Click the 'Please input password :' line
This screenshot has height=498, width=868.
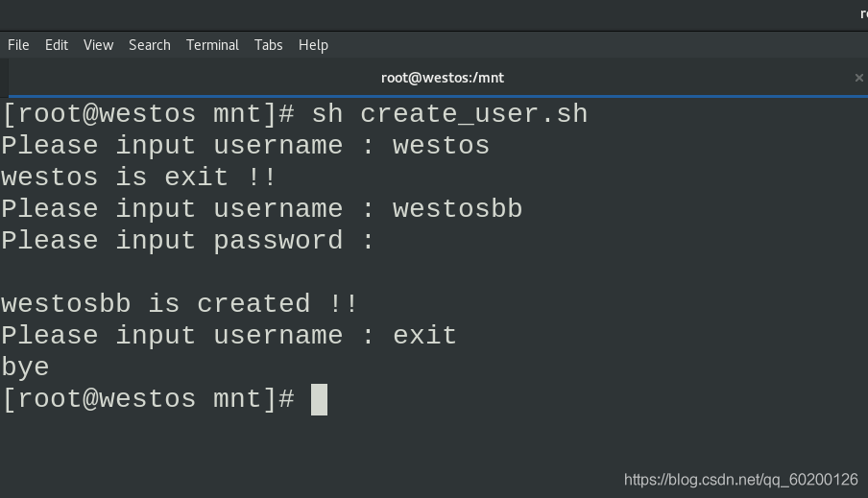[x=187, y=241]
